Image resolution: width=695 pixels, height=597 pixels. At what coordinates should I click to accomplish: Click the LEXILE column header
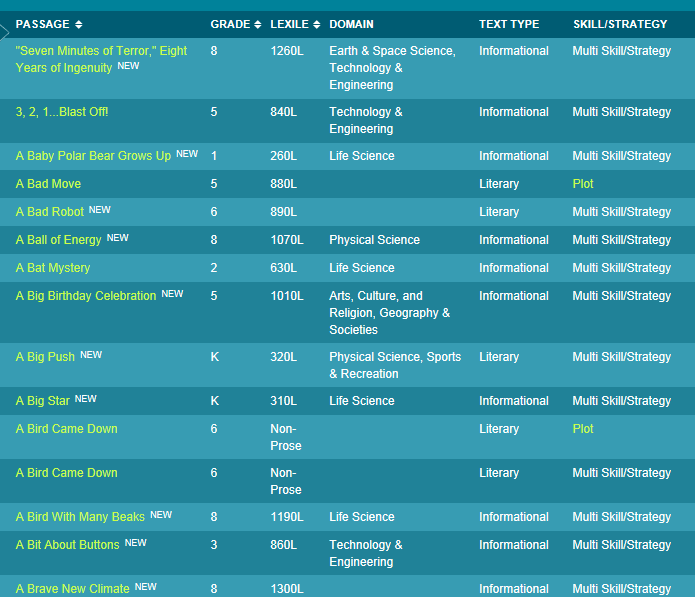pyautogui.click(x=289, y=24)
